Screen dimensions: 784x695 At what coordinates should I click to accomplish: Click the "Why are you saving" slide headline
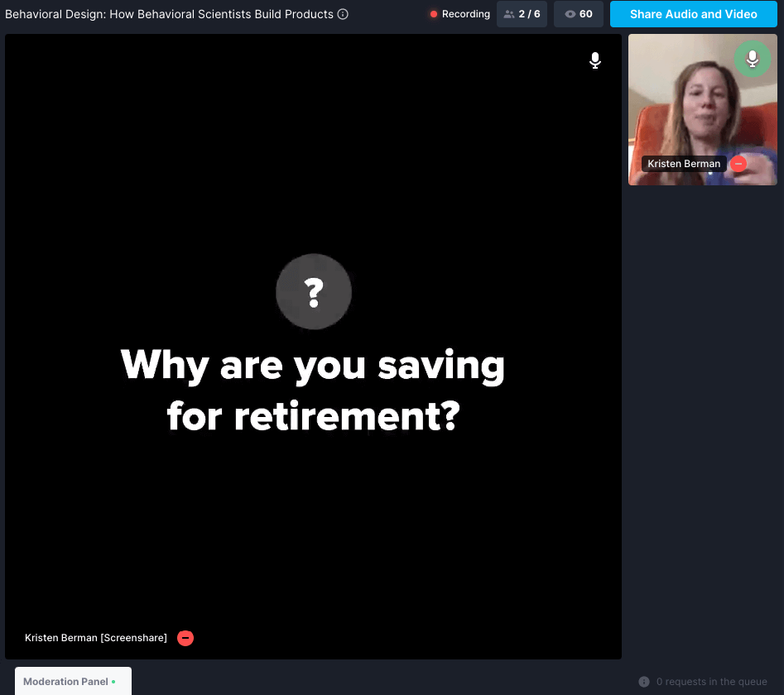[x=313, y=365]
